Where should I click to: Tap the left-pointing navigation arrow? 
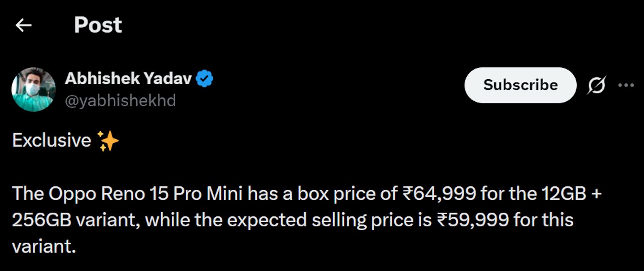pos(24,25)
